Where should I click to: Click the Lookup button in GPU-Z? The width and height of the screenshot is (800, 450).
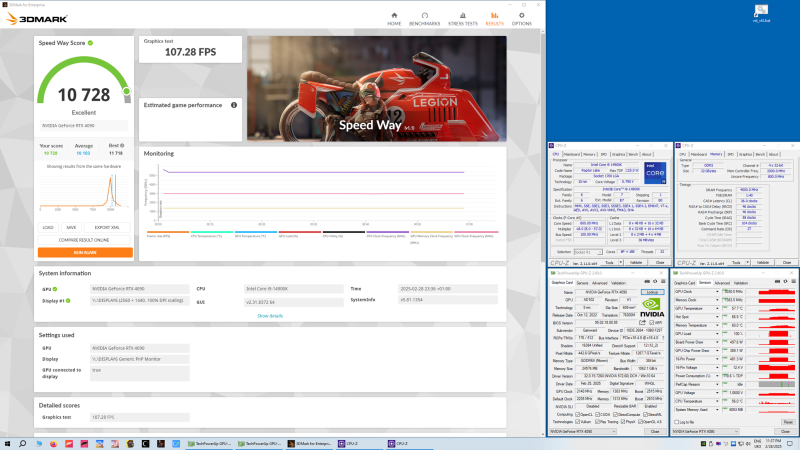pos(653,292)
